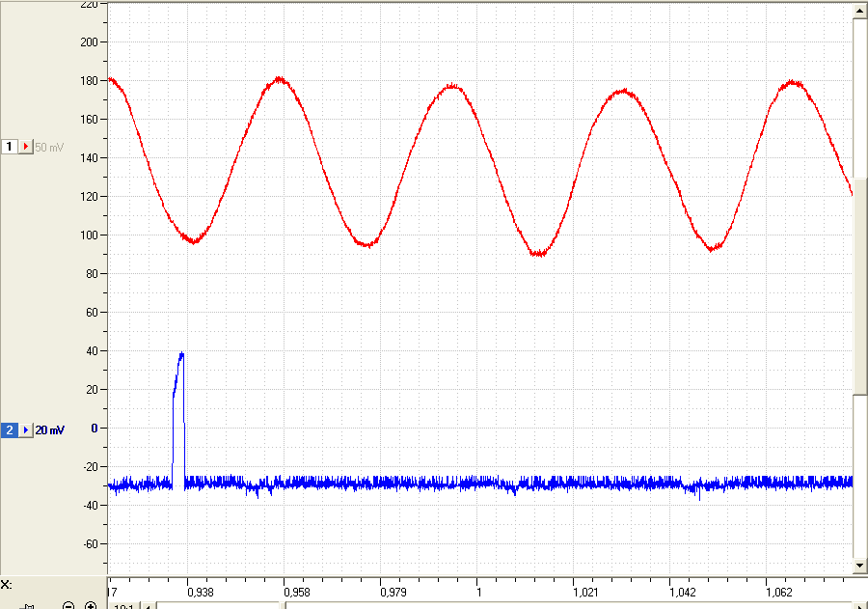Open channel 2 blue arrow menu
This screenshot has width=868, height=609.
[x=26, y=430]
